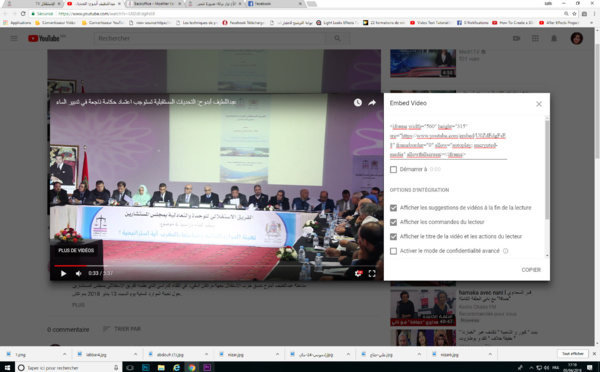Close the Embed Video dialog
600x372 pixels.
pos(539,104)
